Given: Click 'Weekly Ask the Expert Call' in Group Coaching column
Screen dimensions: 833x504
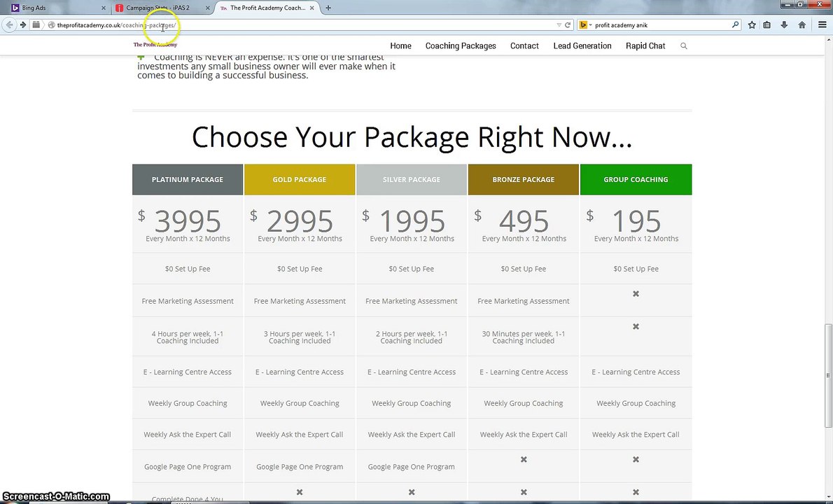Looking at the screenshot, I should click(636, 435).
